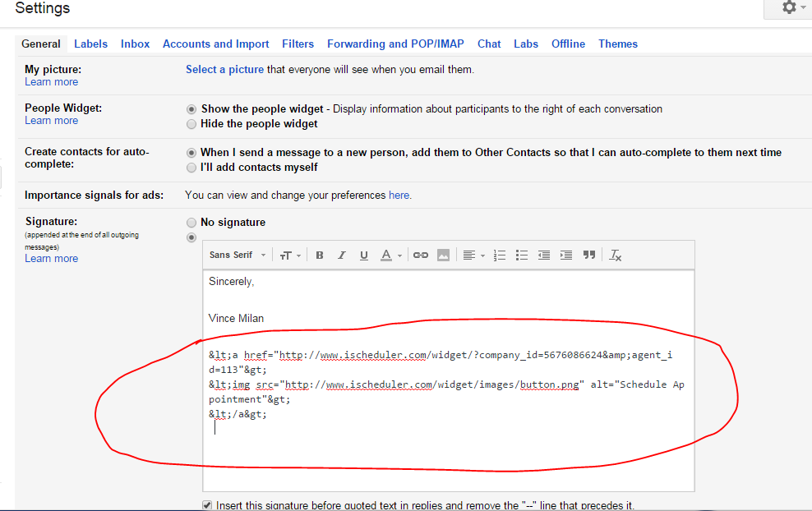Image resolution: width=812 pixels, height=511 pixels.
Task: Expand the gear menu dropdown arrow
Action: tap(804, 7)
